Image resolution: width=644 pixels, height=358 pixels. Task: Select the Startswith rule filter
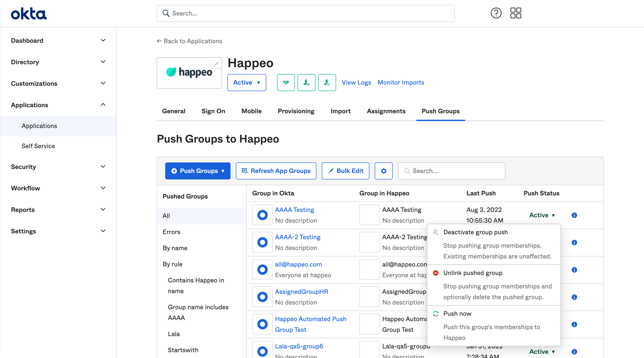201,350
